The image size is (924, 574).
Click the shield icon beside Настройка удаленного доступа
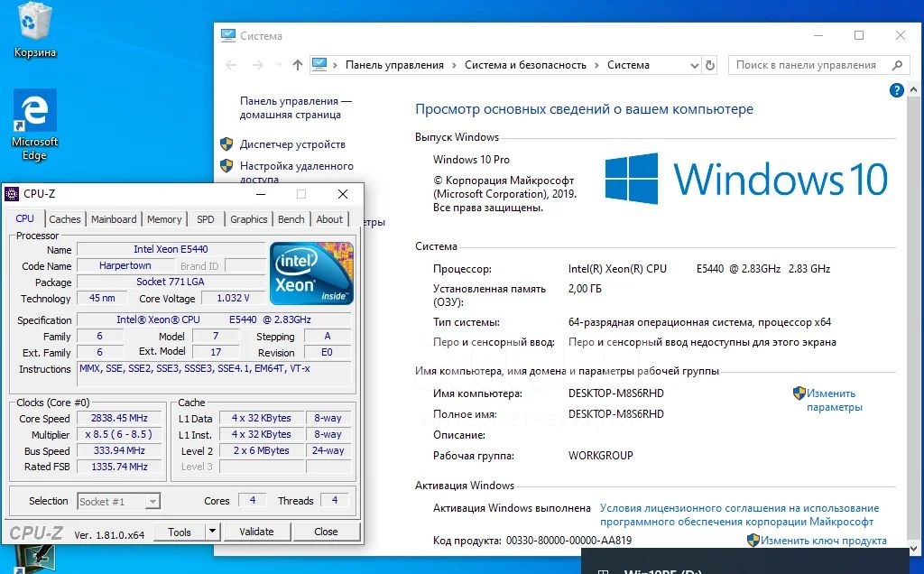[x=226, y=165]
